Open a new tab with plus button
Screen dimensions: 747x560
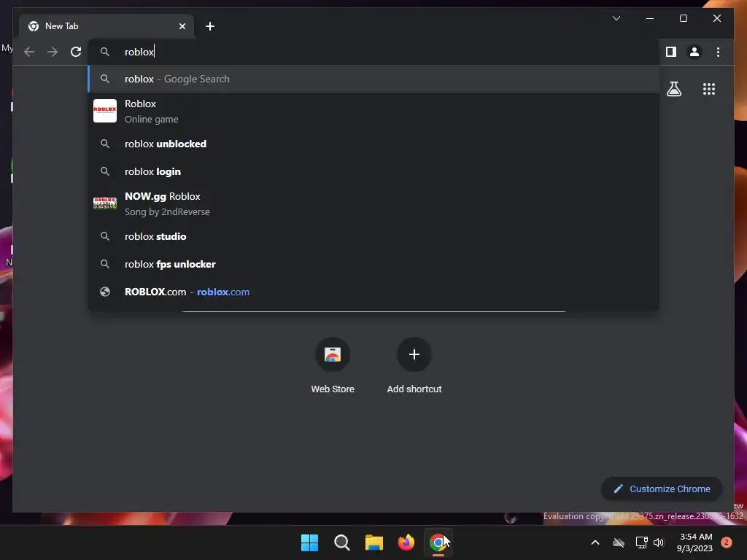[x=210, y=26]
